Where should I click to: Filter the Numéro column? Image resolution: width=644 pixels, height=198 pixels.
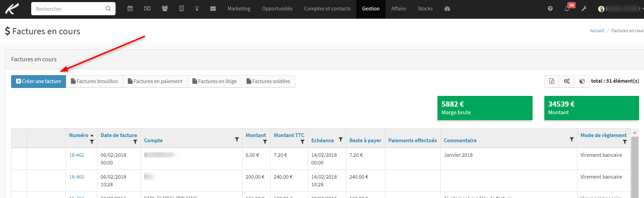pyautogui.click(x=92, y=142)
